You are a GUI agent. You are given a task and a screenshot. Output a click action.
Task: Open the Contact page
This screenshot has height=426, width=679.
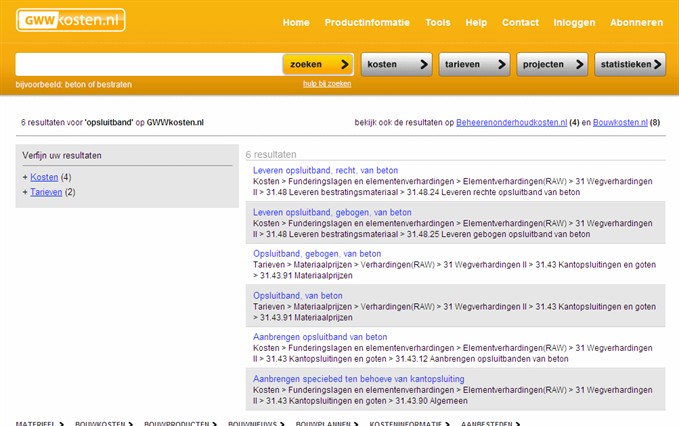point(520,23)
